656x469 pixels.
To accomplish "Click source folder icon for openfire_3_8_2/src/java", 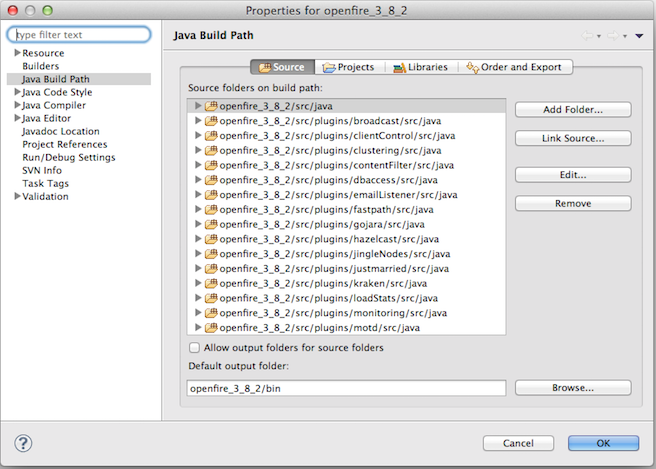I will [211, 106].
